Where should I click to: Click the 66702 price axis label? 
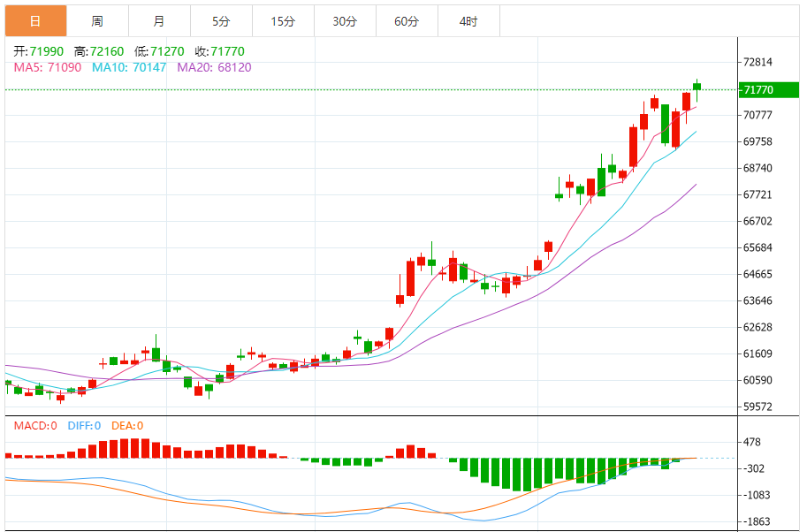click(x=758, y=221)
